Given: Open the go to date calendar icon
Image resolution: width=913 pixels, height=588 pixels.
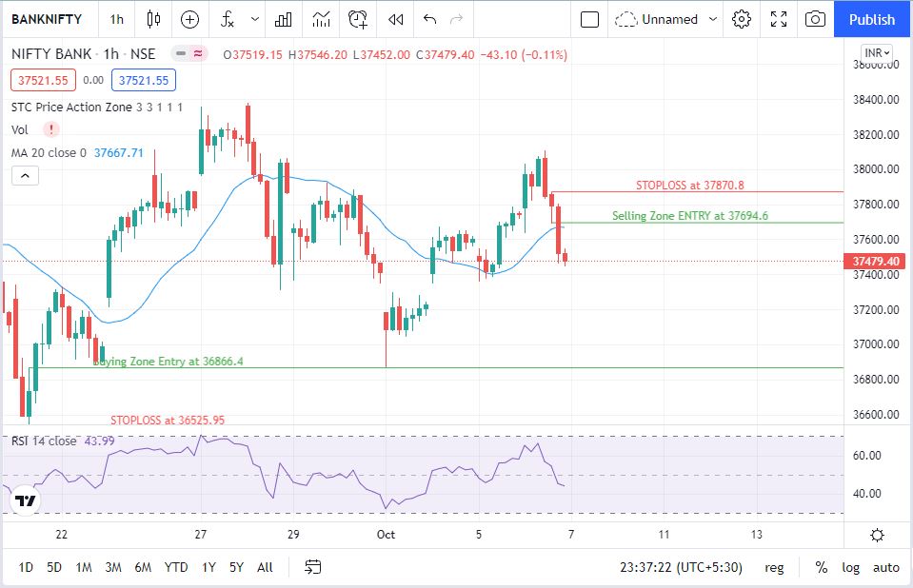Looking at the screenshot, I should pos(312,567).
